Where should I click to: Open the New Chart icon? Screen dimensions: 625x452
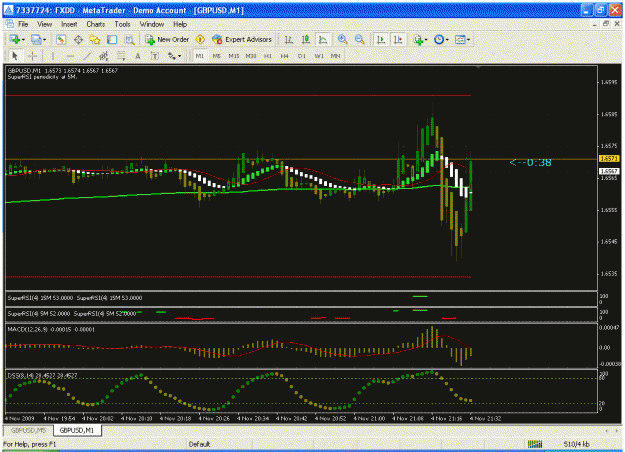click(15, 39)
